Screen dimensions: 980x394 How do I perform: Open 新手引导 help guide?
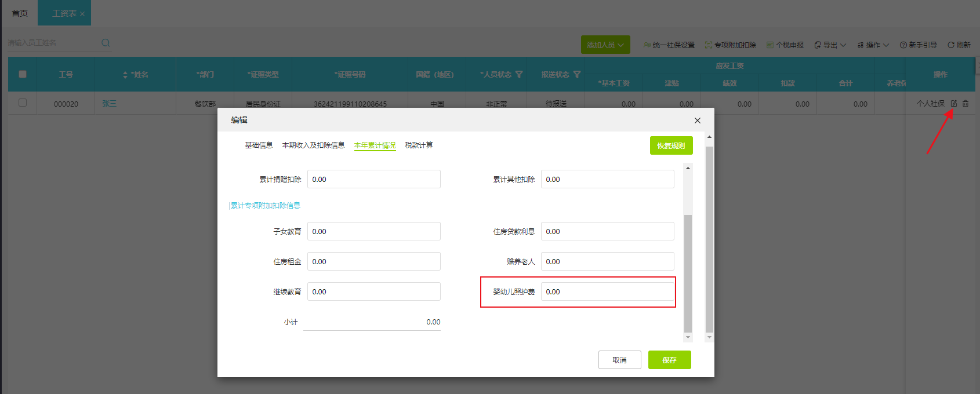(x=919, y=45)
